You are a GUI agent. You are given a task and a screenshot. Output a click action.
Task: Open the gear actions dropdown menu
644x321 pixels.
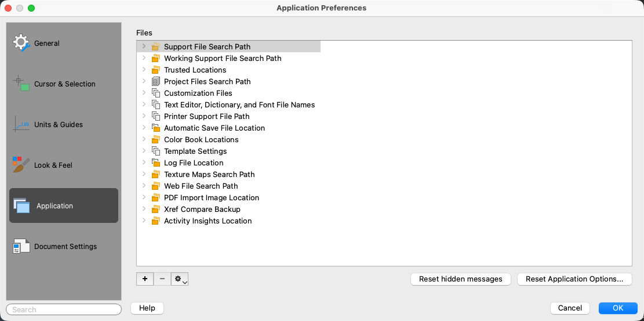click(180, 279)
